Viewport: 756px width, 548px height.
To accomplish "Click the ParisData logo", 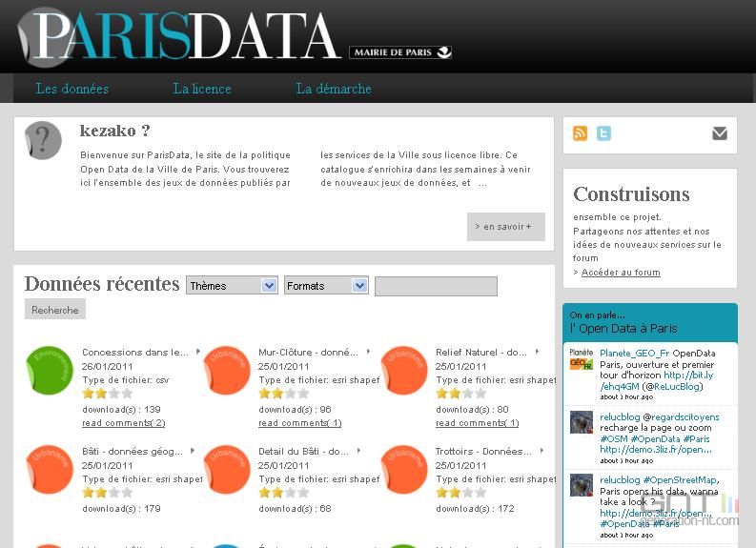I will (179, 35).
